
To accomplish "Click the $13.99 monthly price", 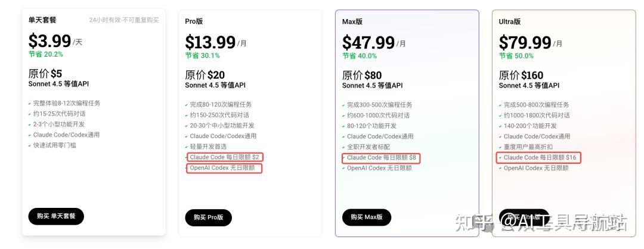I will pyautogui.click(x=210, y=42).
